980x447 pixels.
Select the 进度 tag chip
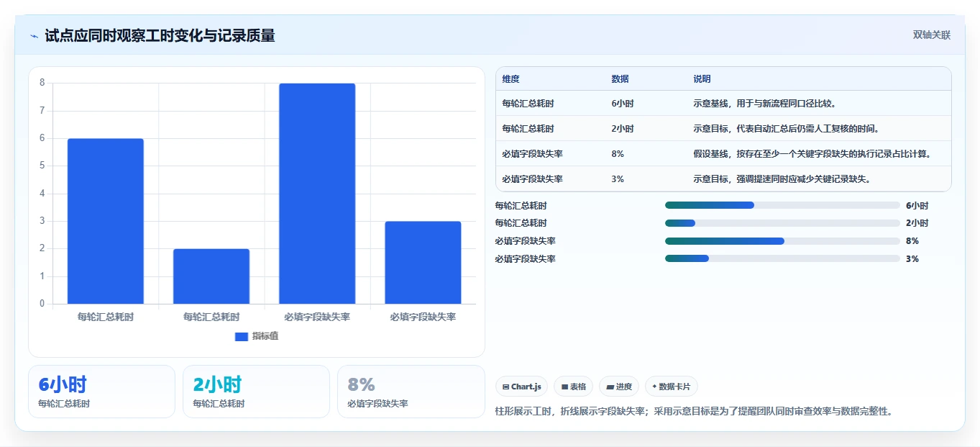(619, 387)
